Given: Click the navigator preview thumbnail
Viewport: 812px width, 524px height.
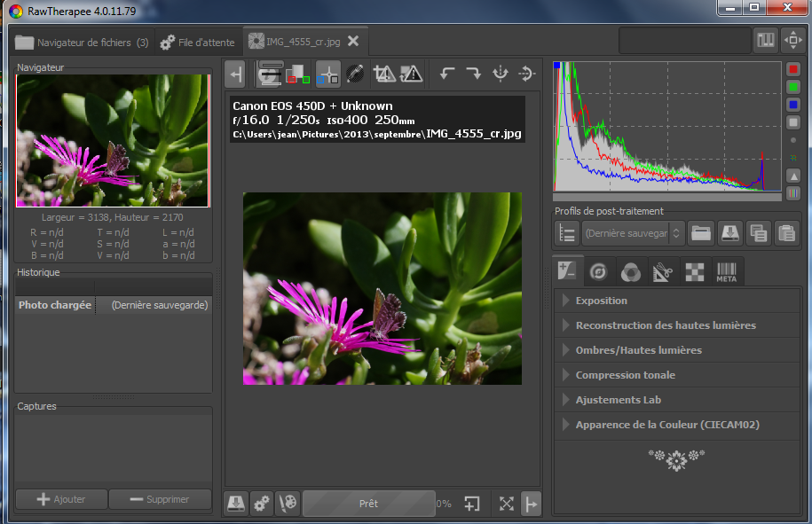Looking at the screenshot, I should (x=113, y=141).
